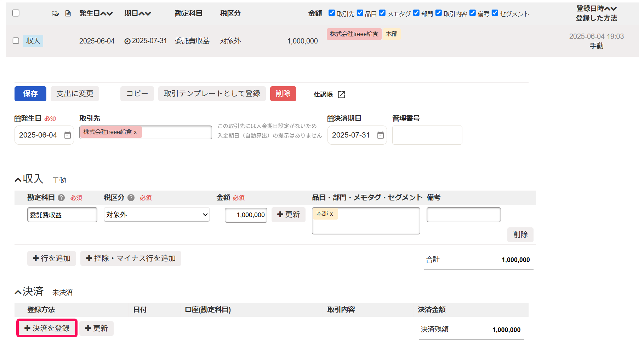Toggle the セグメント column checkbox
The height and width of the screenshot is (355, 644).
tap(495, 13)
